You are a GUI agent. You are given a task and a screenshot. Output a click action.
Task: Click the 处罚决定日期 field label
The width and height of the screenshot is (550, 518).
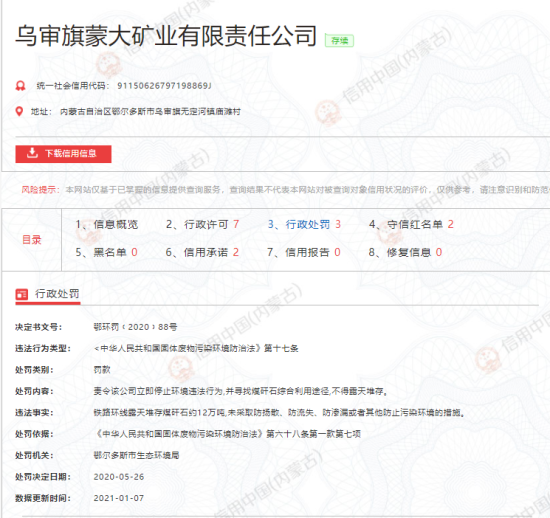[x=43, y=477]
